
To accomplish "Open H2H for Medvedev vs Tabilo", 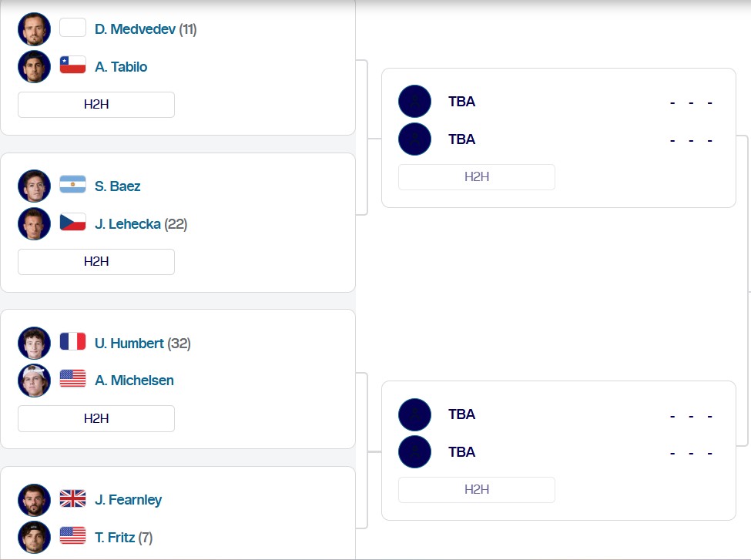I will pyautogui.click(x=96, y=105).
